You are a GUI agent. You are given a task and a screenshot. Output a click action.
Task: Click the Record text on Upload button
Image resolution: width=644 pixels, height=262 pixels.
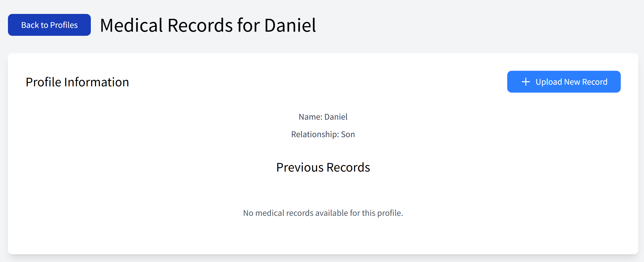point(594,82)
